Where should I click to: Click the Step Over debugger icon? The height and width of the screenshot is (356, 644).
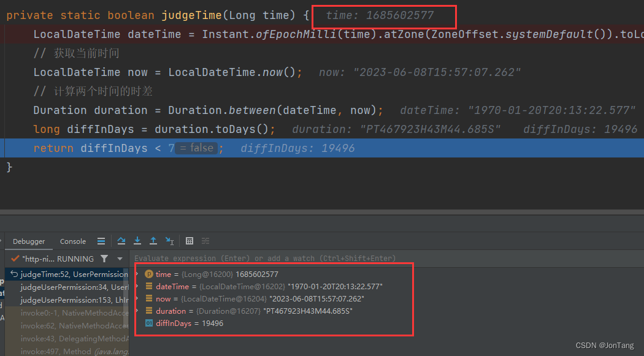pyautogui.click(x=121, y=241)
